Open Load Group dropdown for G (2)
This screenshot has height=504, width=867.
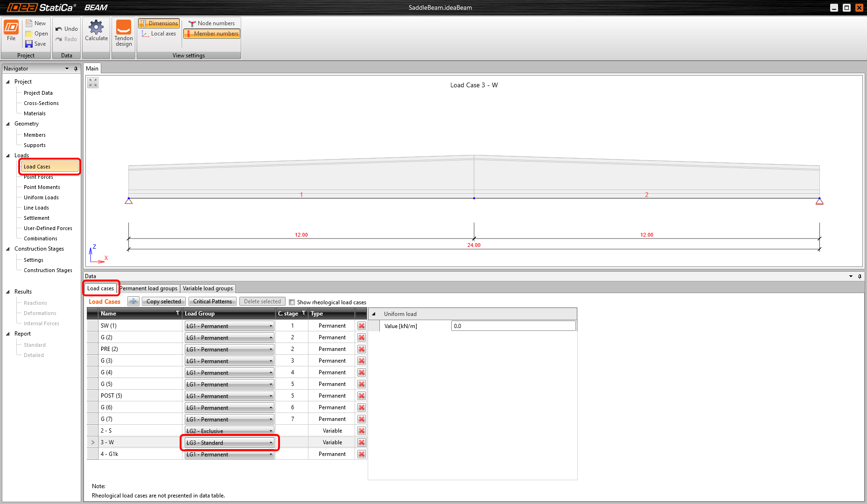[x=229, y=337]
